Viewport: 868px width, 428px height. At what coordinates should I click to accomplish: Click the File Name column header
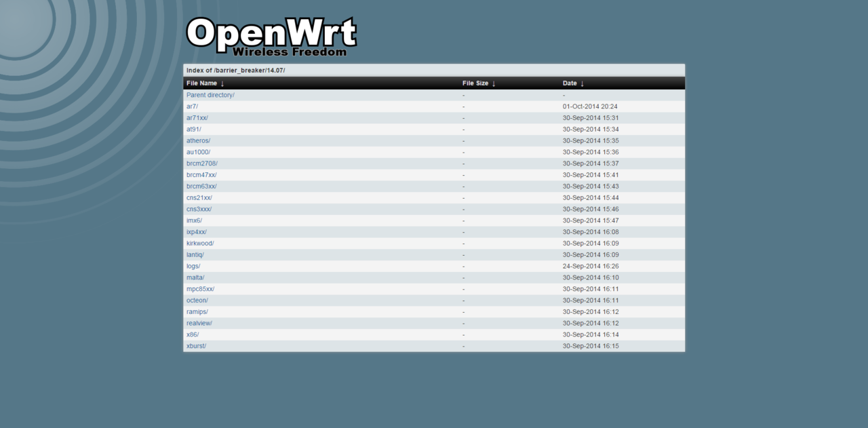click(x=201, y=83)
